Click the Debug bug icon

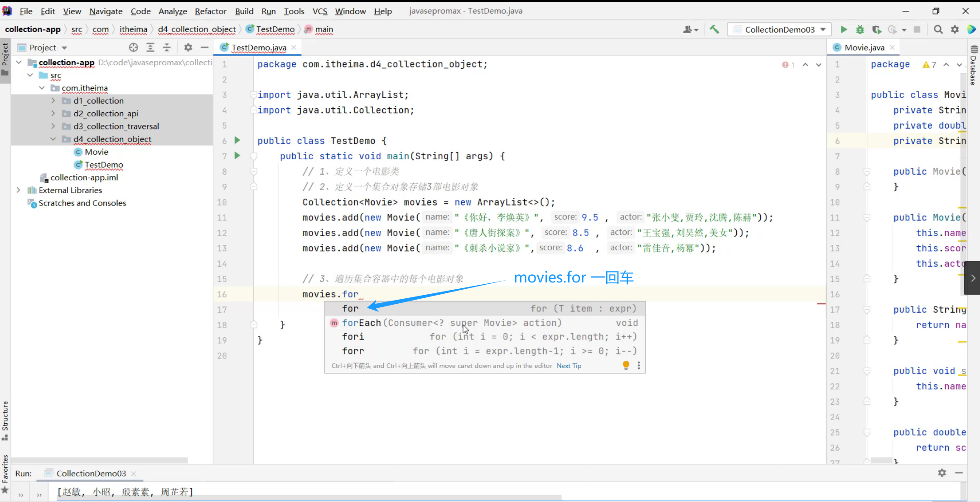pyautogui.click(x=860, y=29)
